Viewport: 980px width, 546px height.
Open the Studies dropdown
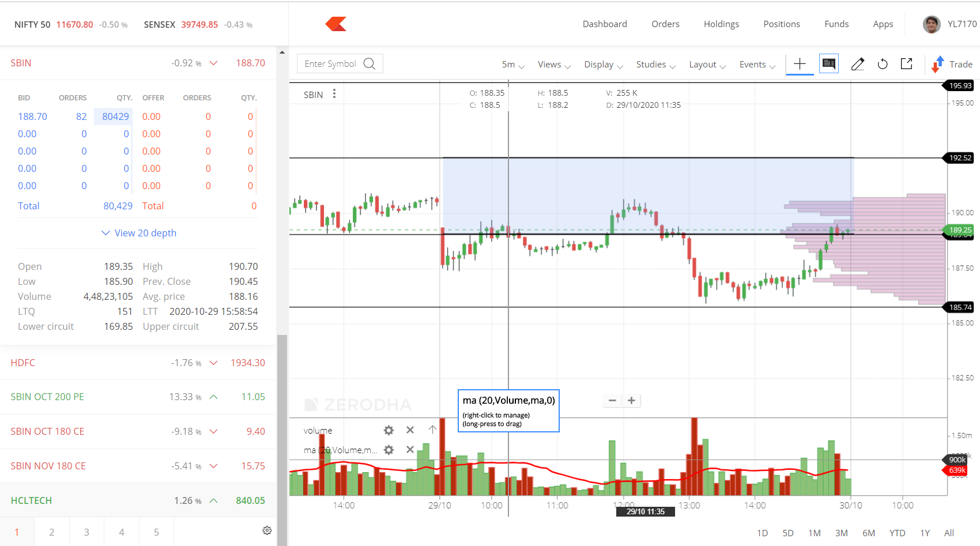pyautogui.click(x=656, y=65)
